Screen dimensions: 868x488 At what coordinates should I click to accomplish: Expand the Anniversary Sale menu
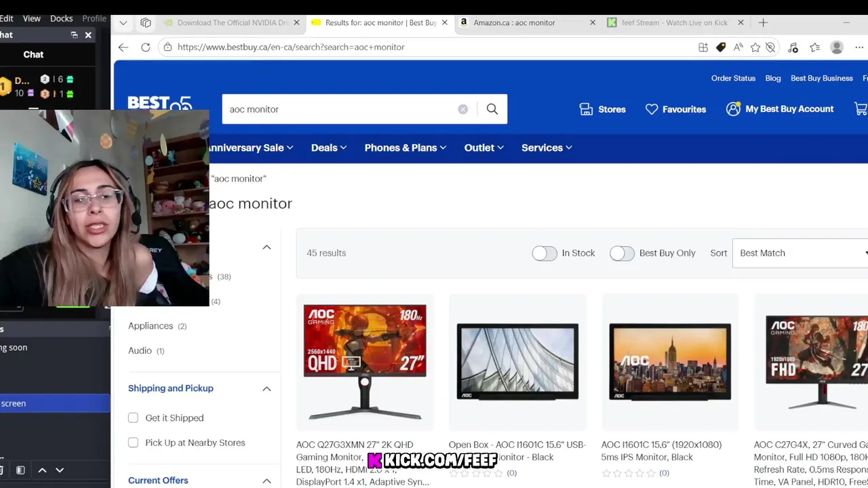click(251, 148)
